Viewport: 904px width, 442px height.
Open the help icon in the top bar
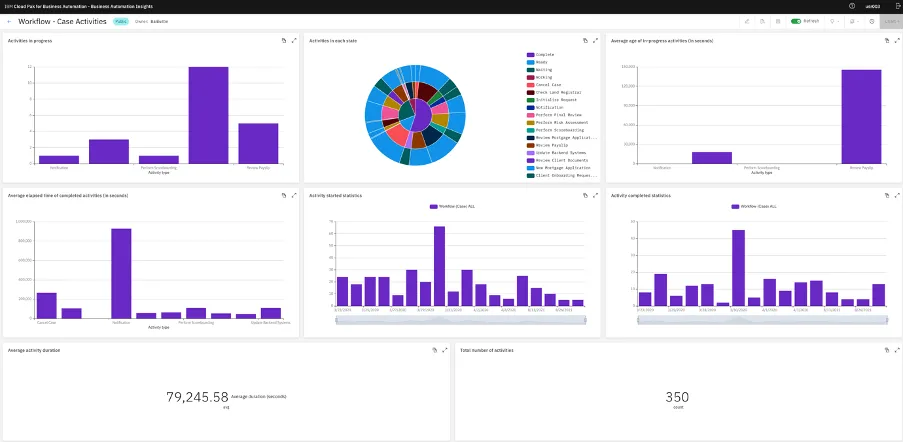click(852, 6)
